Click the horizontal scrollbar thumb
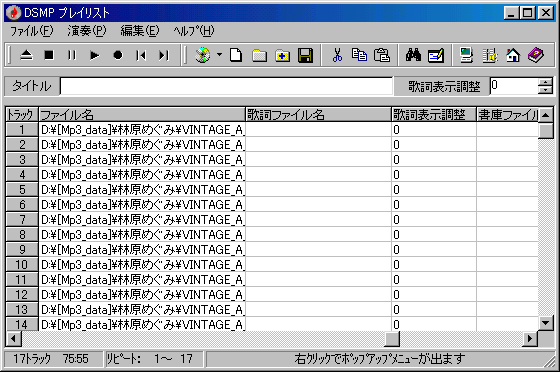 tap(392, 338)
